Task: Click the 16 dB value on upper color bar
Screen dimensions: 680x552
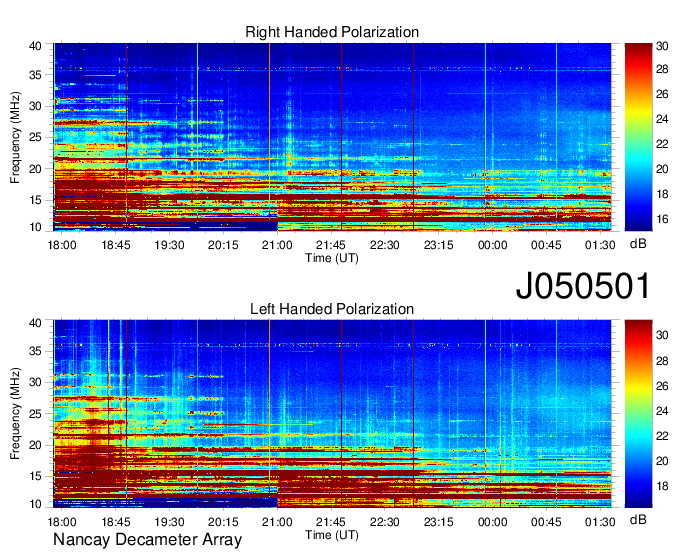Action: tap(662, 219)
